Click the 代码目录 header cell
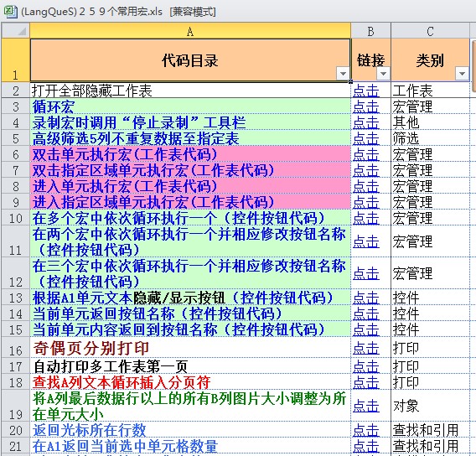The image size is (476, 456). pos(190,60)
